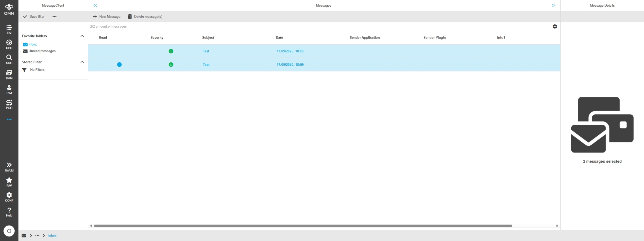The image size is (644, 241).
Task: Open the DBD dashboard icon
Action: (9, 44)
